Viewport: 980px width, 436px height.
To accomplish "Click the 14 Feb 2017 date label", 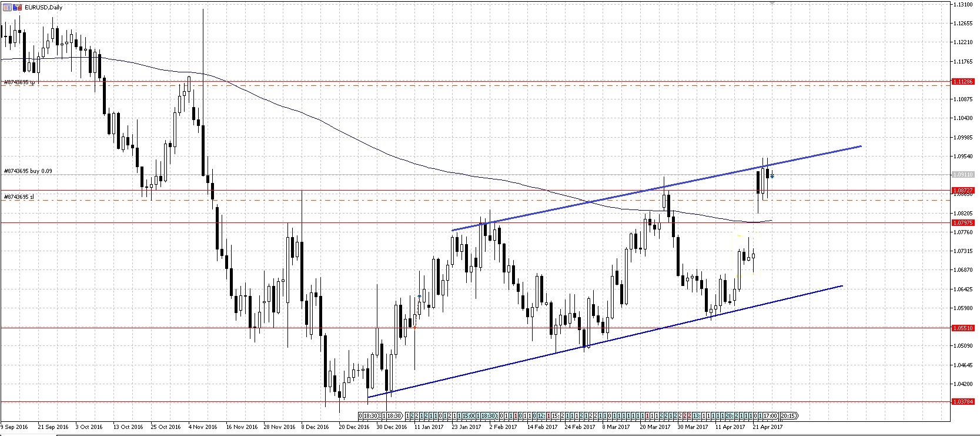I will point(542,427).
